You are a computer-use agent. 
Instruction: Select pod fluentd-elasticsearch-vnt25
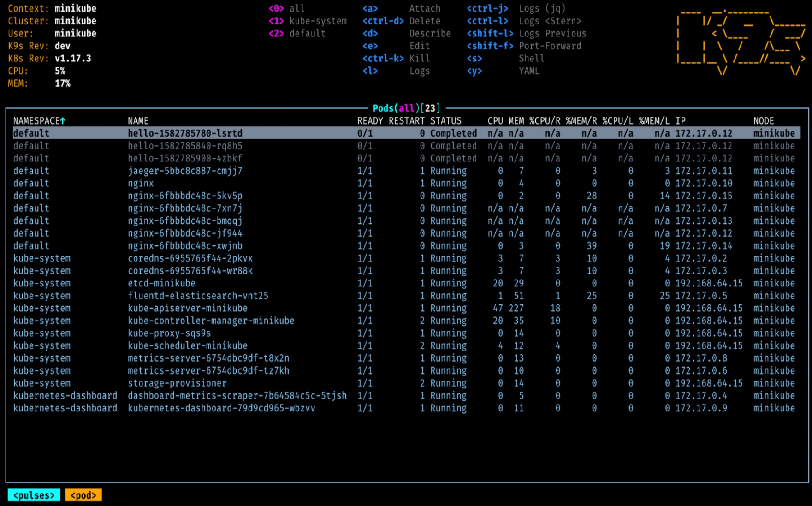click(x=407, y=296)
